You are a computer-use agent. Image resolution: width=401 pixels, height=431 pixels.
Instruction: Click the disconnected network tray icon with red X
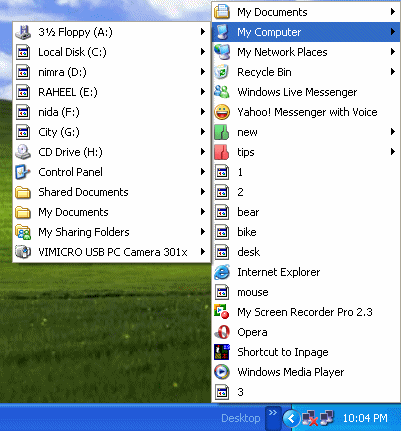[310, 418]
